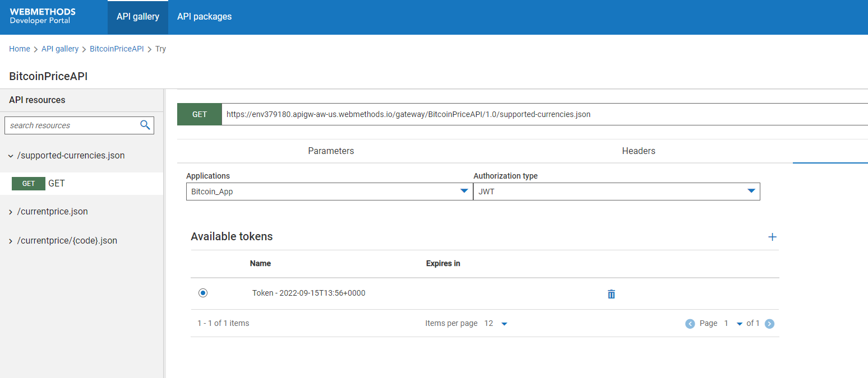Expand the /currentprice/{code}.json resource
This screenshot has height=378, width=868.
11,241
